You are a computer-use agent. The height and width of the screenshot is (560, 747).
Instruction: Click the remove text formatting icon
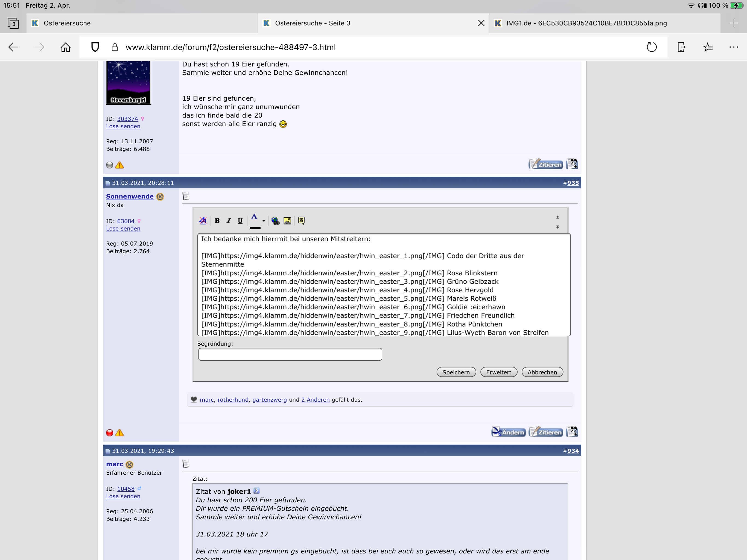tap(203, 221)
